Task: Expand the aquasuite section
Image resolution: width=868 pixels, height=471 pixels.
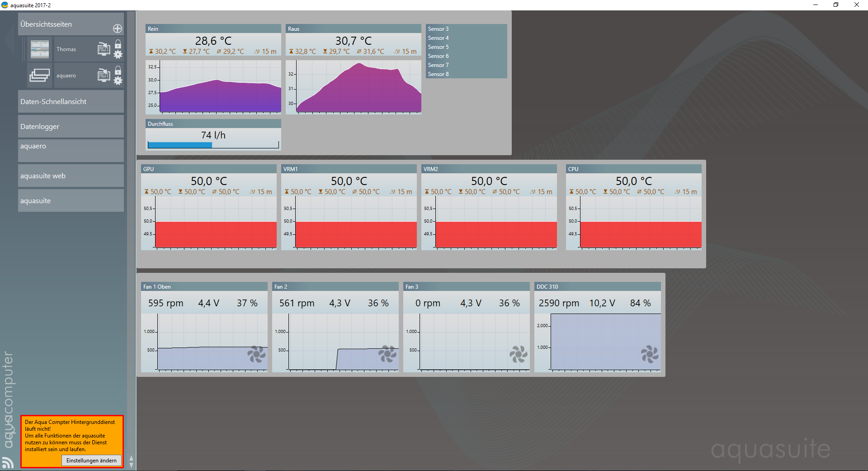Action: coord(71,201)
